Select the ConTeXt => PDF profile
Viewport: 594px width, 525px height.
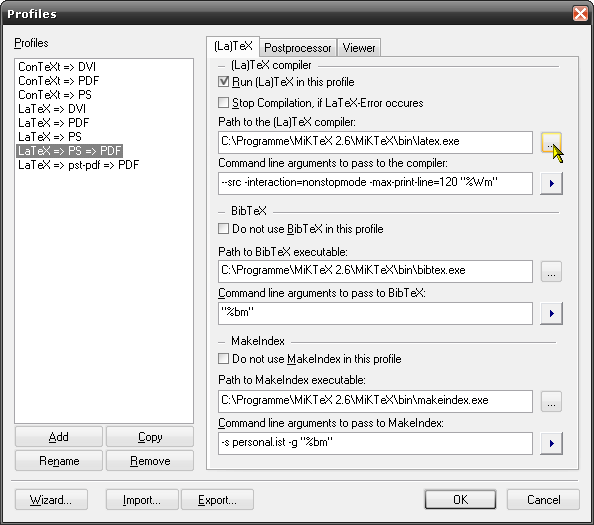click(x=58, y=81)
